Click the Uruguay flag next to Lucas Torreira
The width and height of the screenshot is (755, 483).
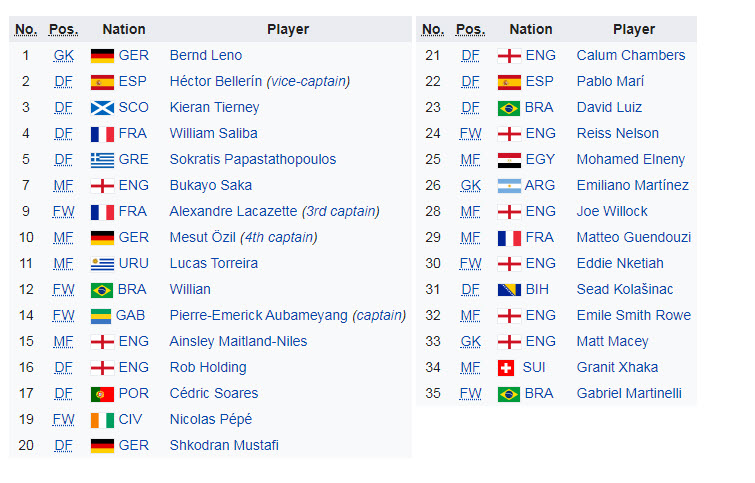[x=102, y=264]
